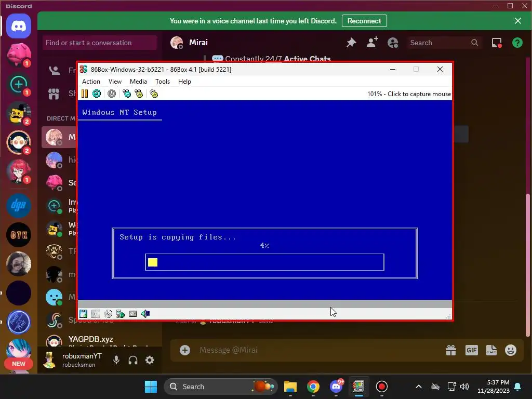Screen dimensions: 532x399
Task: Open the View menu in 86Box
Action: pyautogui.click(x=115, y=82)
